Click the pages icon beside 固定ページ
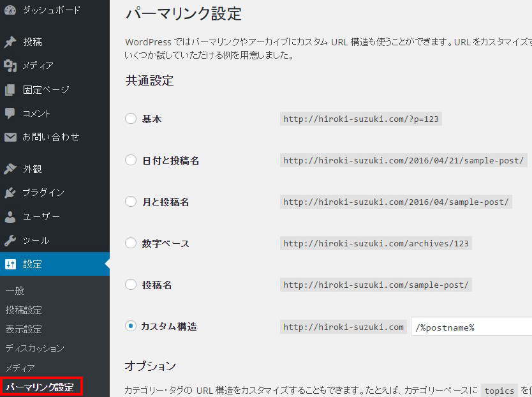The image size is (532, 397). tap(10, 89)
